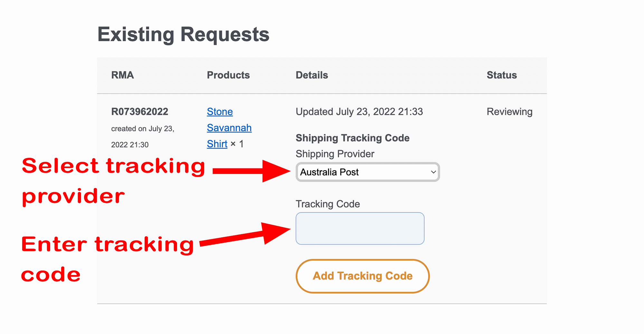644x334 pixels.
Task: Click the chevron arrow on provider dropdown
Action: [x=433, y=172]
